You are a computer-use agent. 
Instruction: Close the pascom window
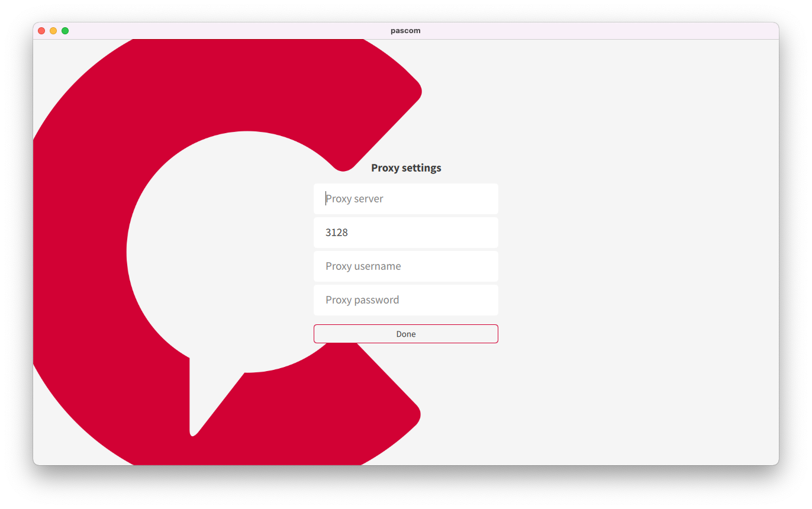point(41,31)
